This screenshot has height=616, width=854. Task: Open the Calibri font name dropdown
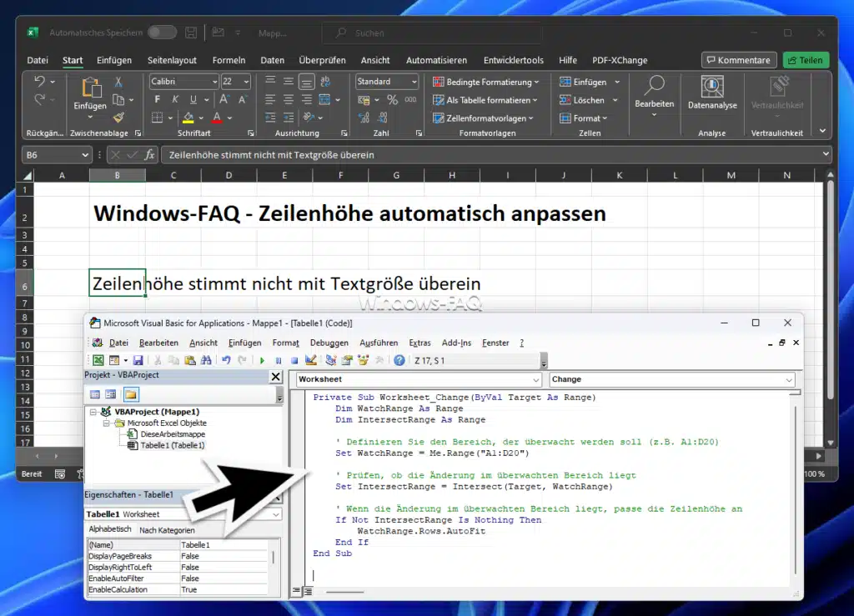click(x=214, y=82)
